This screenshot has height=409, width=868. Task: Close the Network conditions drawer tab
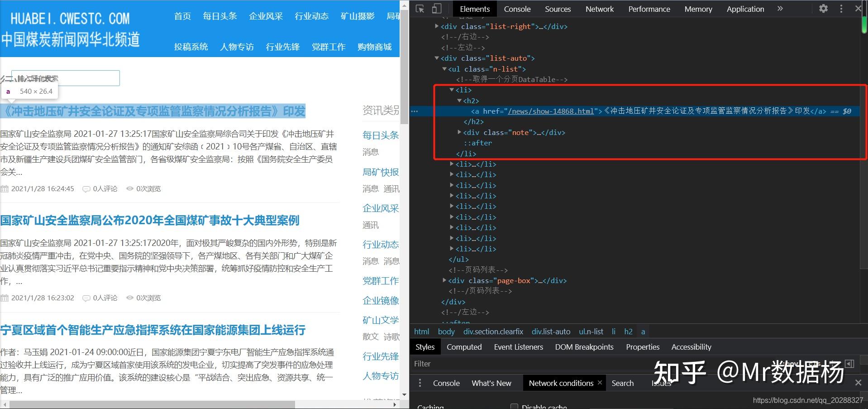pos(600,382)
